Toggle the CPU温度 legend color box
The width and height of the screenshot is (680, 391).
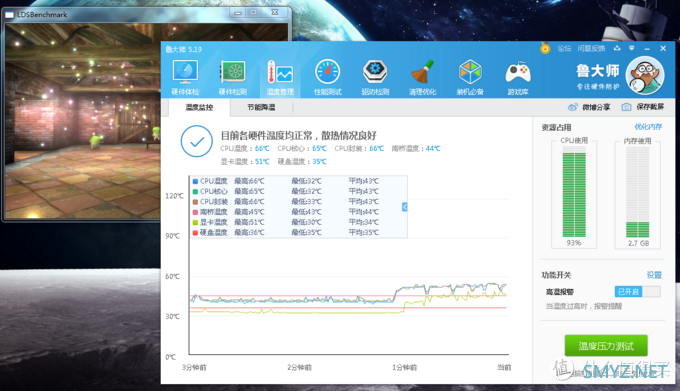[195, 181]
